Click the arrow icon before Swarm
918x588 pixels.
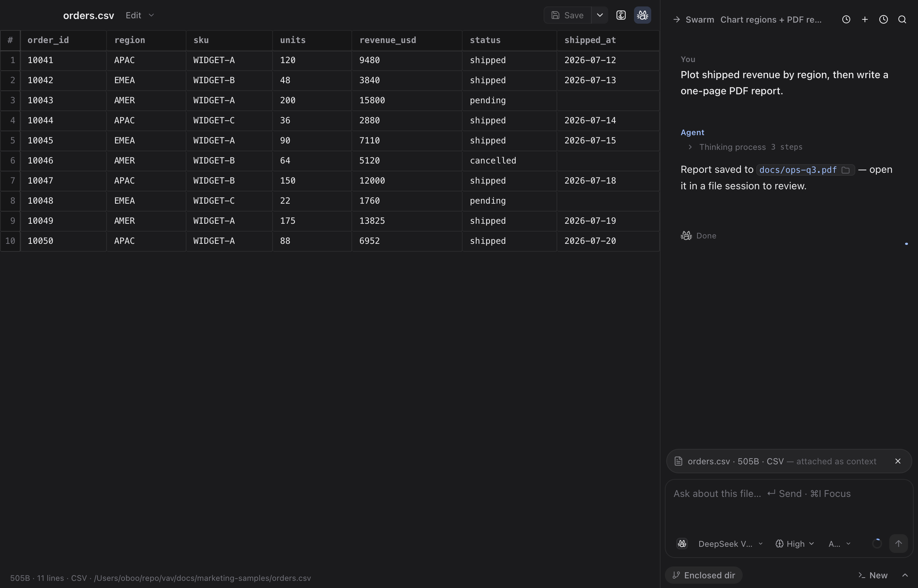coord(677,19)
